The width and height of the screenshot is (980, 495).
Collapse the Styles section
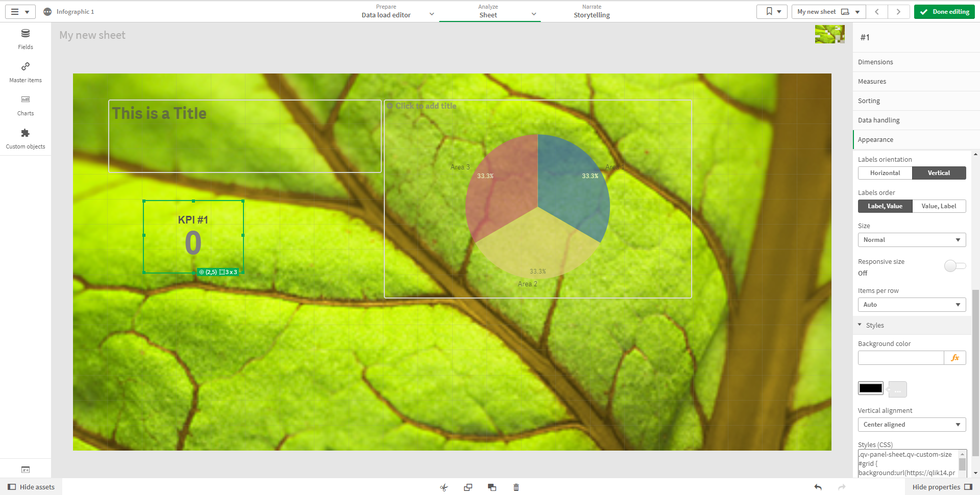coord(860,325)
